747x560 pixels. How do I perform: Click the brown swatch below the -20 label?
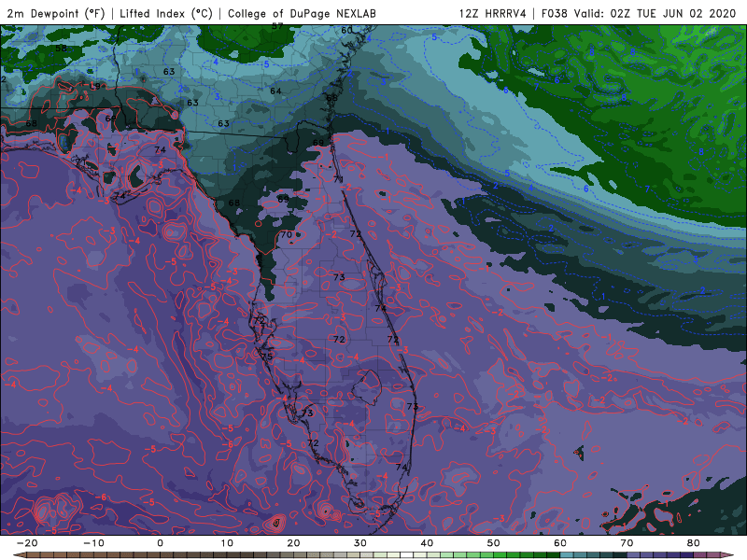point(34,555)
